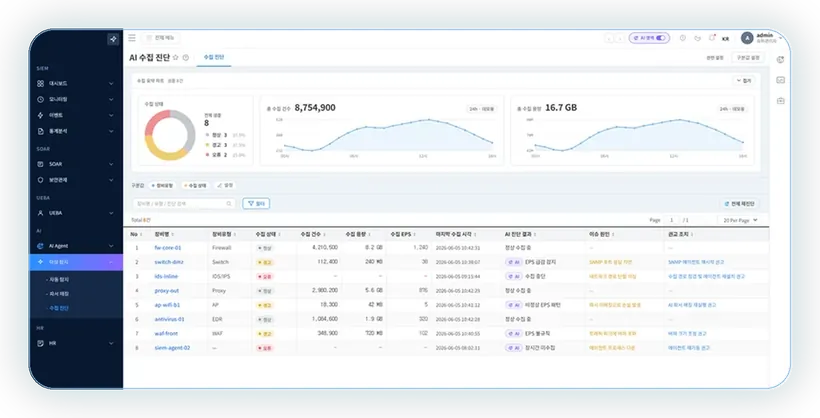
Task: Click the hamburger menu icon
Action: pyautogui.click(x=132, y=38)
